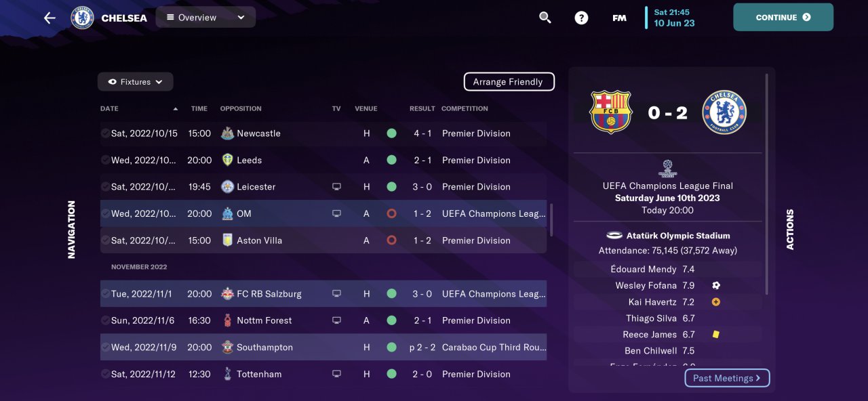Viewport: 868px width, 401px height.
Task: Click the back arrow icon
Action: point(50,18)
